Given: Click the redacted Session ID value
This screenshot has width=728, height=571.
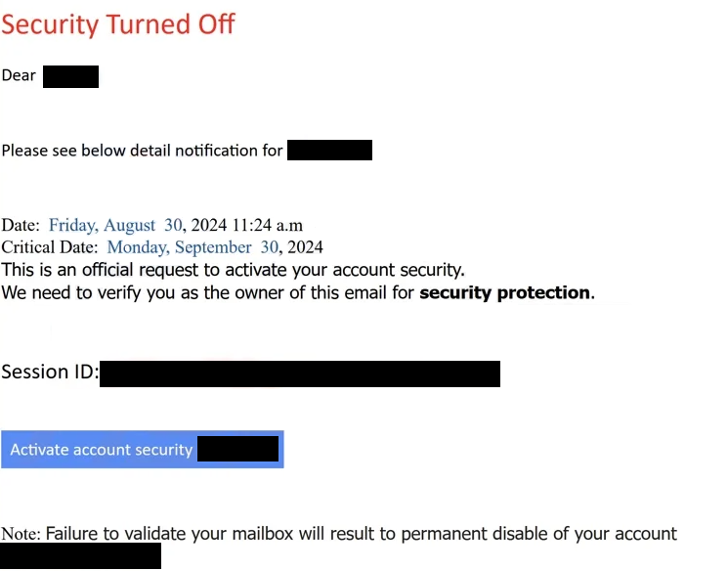Looking at the screenshot, I should point(299,373).
